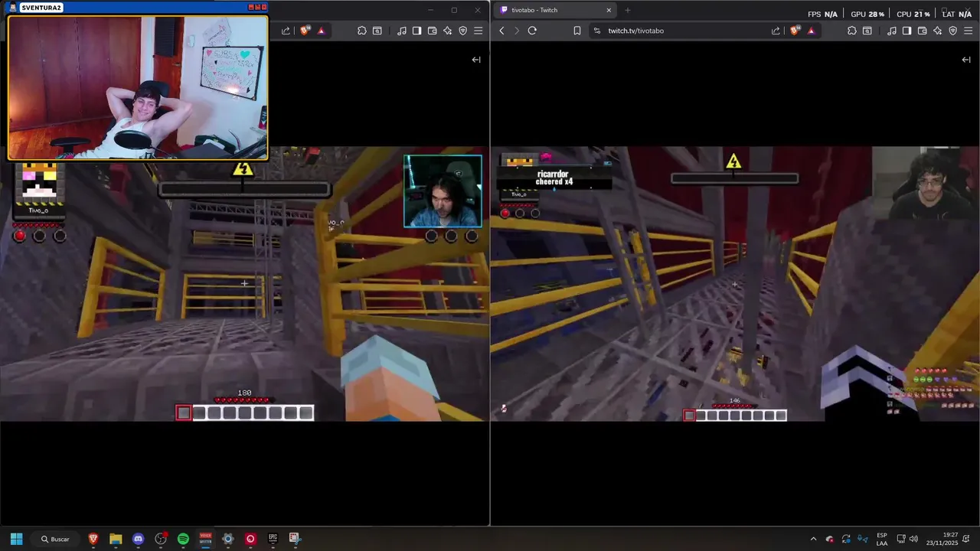
Task: Go forward in the right browser window
Action: coord(517,31)
